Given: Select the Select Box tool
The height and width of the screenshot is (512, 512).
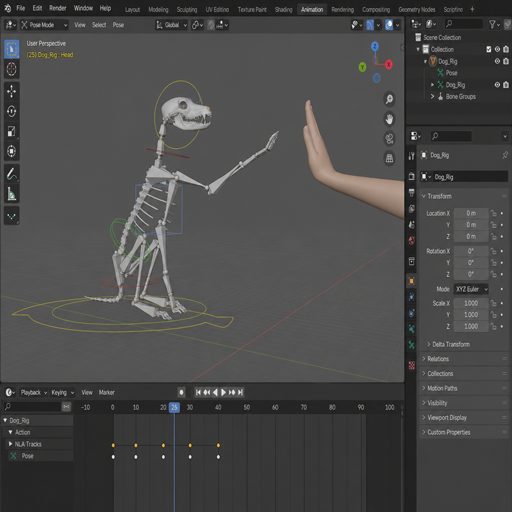Looking at the screenshot, I should (11, 49).
